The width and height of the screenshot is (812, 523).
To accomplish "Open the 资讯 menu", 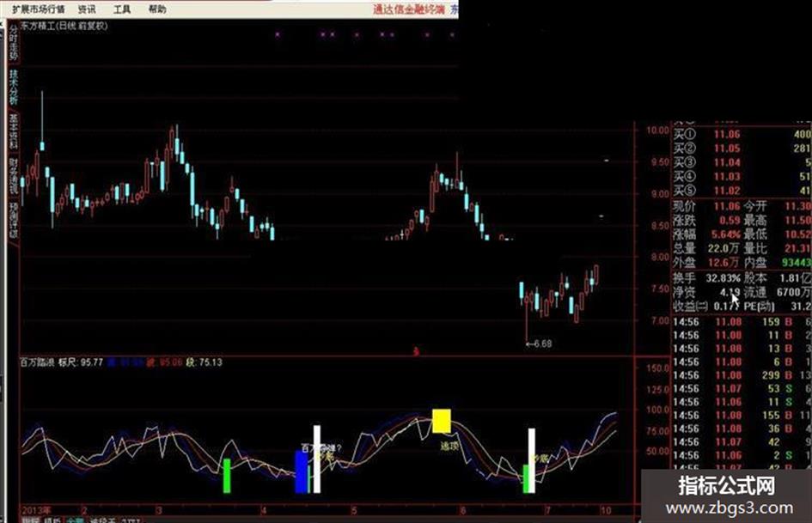I will click(87, 9).
